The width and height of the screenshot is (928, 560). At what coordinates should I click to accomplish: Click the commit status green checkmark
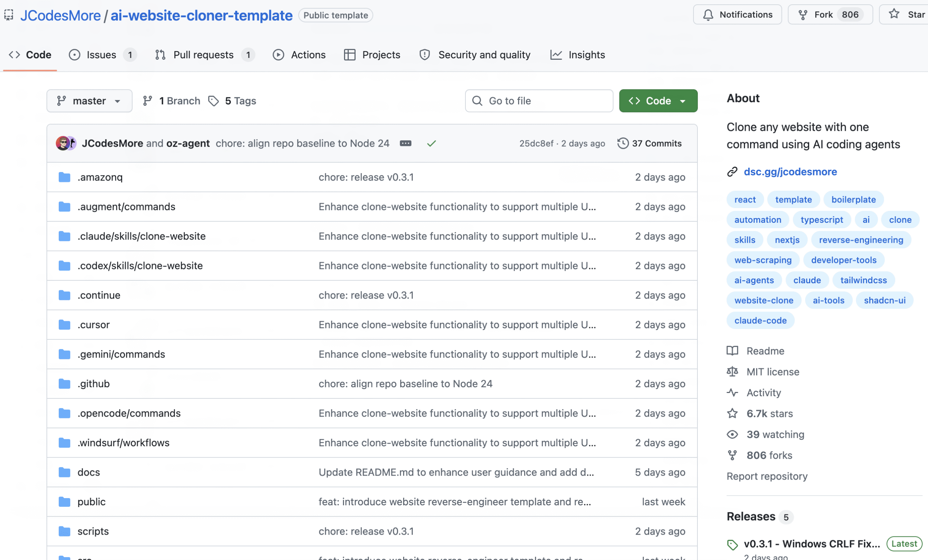pyautogui.click(x=431, y=143)
